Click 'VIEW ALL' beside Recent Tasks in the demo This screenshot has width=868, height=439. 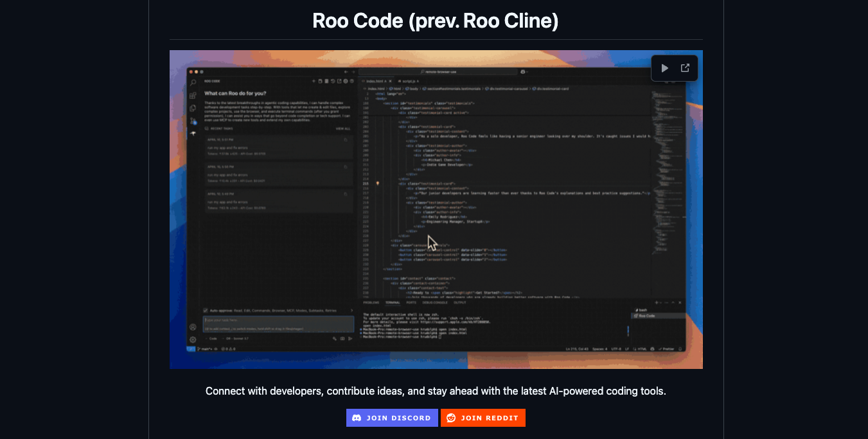[x=343, y=129]
